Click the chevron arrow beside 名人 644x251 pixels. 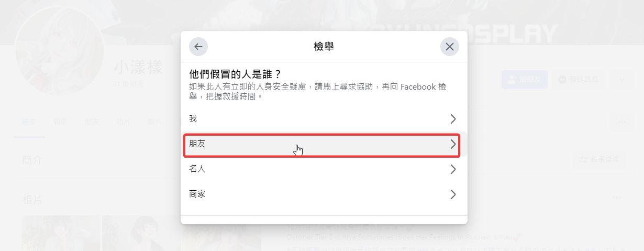[x=453, y=169]
